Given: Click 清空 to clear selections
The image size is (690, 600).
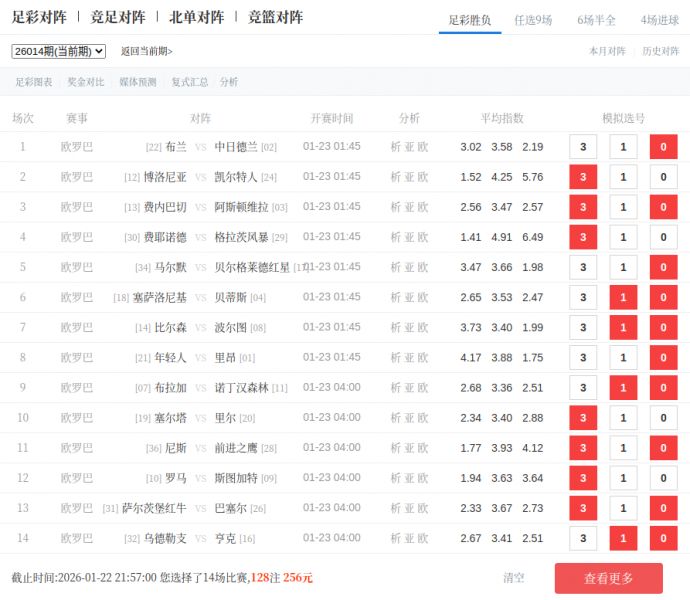Looking at the screenshot, I should tap(514, 578).
